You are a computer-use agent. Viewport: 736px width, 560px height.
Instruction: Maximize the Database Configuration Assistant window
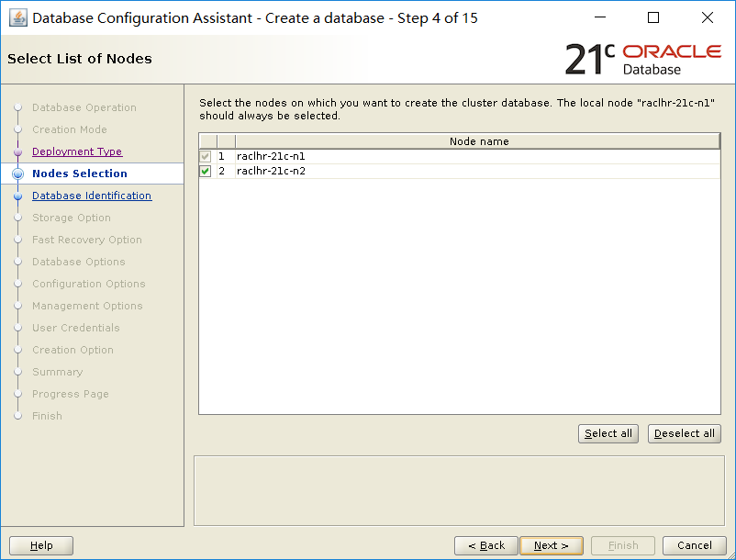click(653, 17)
